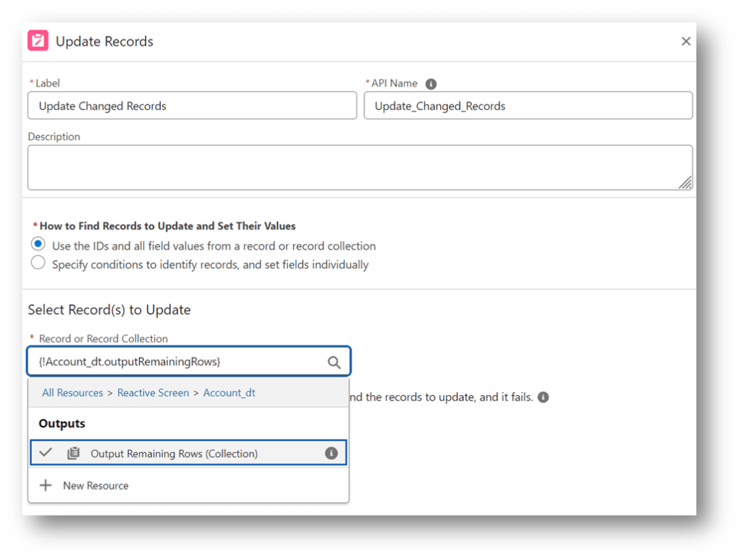Click Account_dt breadcrumb link
The image size is (741, 560).
pyautogui.click(x=229, y=393)
